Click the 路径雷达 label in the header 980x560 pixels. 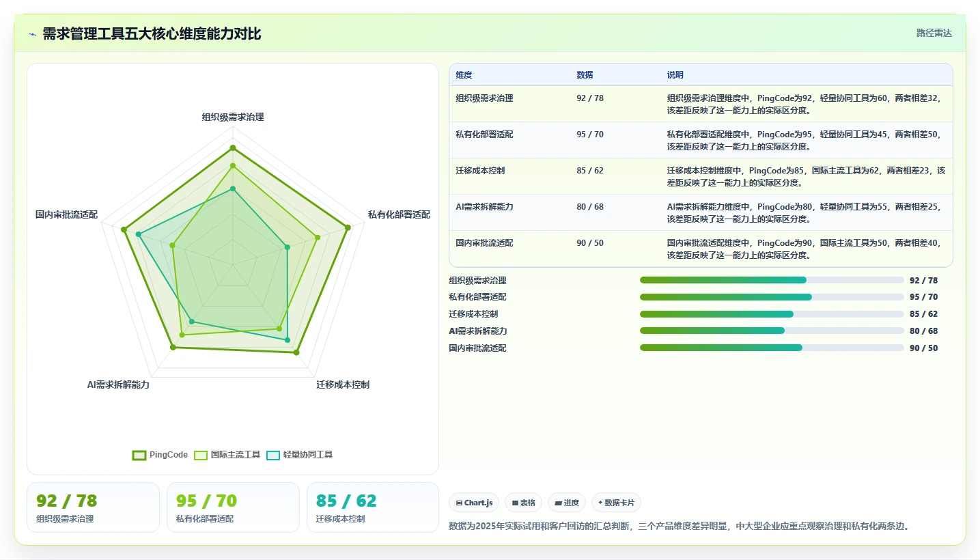click(x=934, y=33)
